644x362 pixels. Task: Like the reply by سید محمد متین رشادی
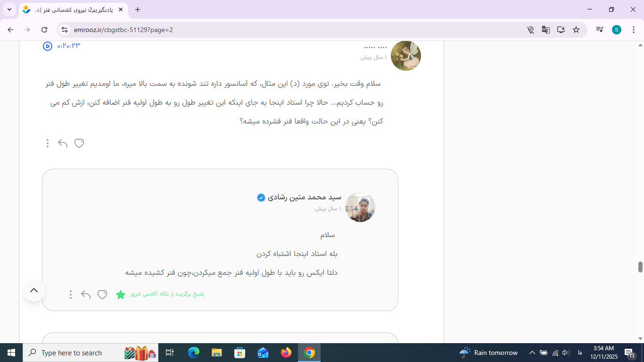102,295
